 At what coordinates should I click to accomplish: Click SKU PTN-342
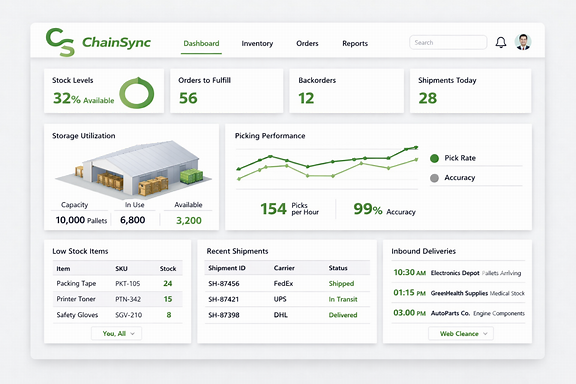click(128, 299)
